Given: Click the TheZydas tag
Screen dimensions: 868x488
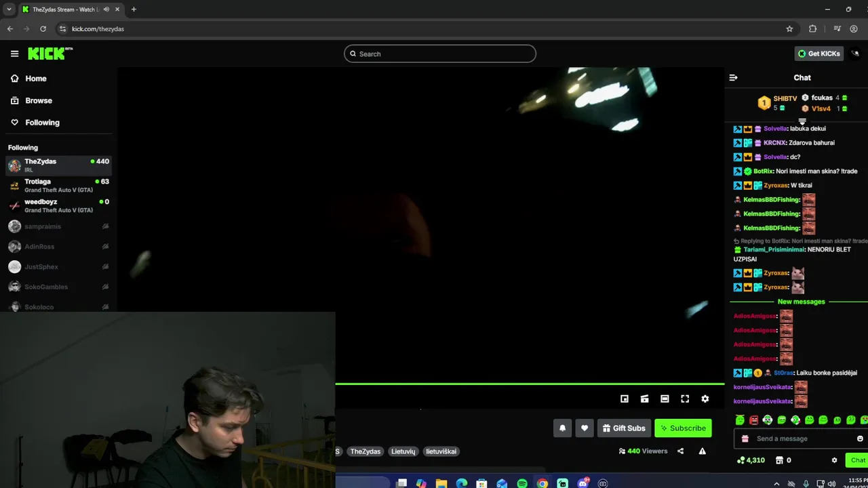Looking at the screenshot, I should (x=366, y=451).
